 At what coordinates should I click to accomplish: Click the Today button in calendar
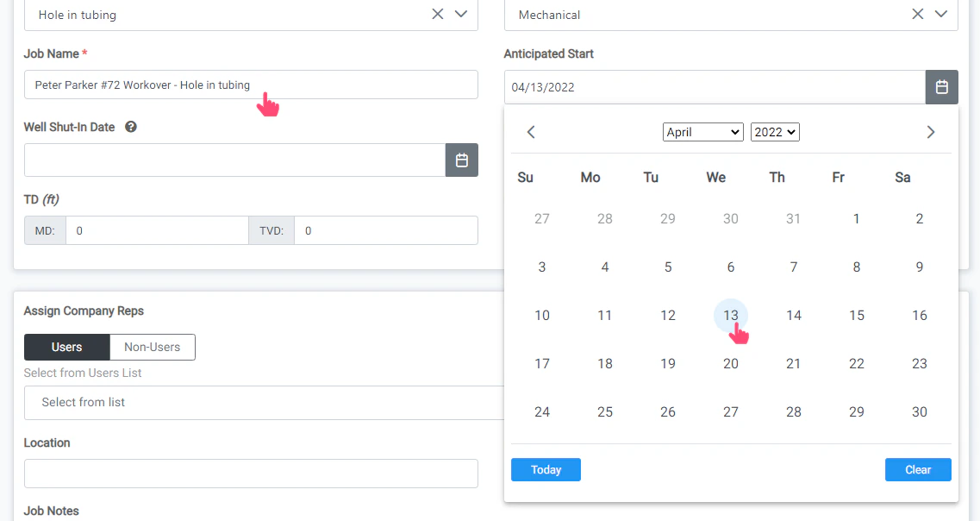pyautogui.click(x=546, y=469)
